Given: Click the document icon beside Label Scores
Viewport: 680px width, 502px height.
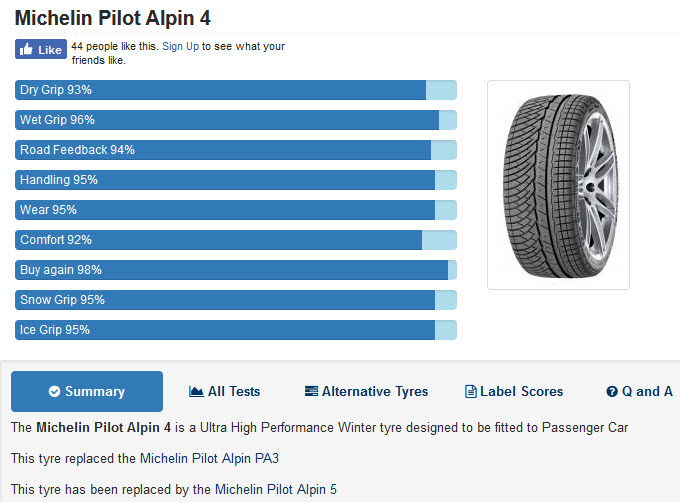Looking at the screenshot, I should click(471, 391).
